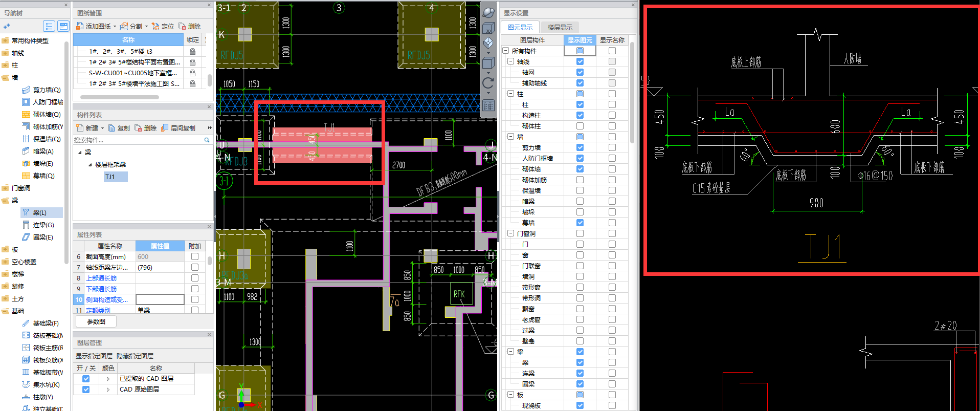The height and width of the screenshot is (411, 980).
Task: Switch to the 楼层显示 tab
Action: (x=560, y=27)
